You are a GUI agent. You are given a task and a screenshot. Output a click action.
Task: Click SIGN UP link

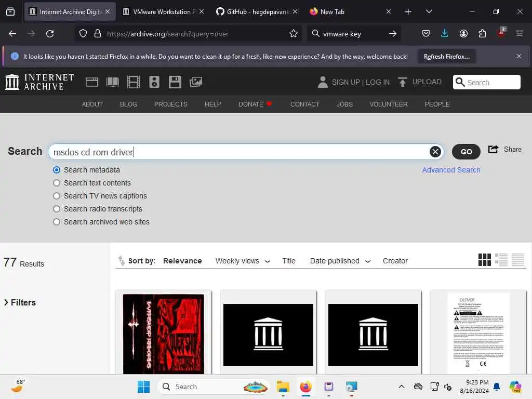click(x=345, y=82)
